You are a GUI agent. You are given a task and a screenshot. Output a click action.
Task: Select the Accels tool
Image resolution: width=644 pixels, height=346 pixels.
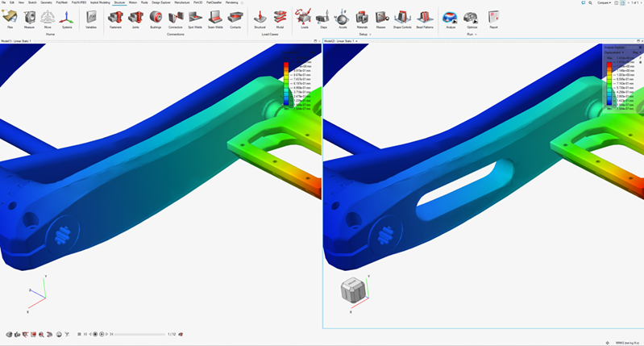click(x=343, y=19)
